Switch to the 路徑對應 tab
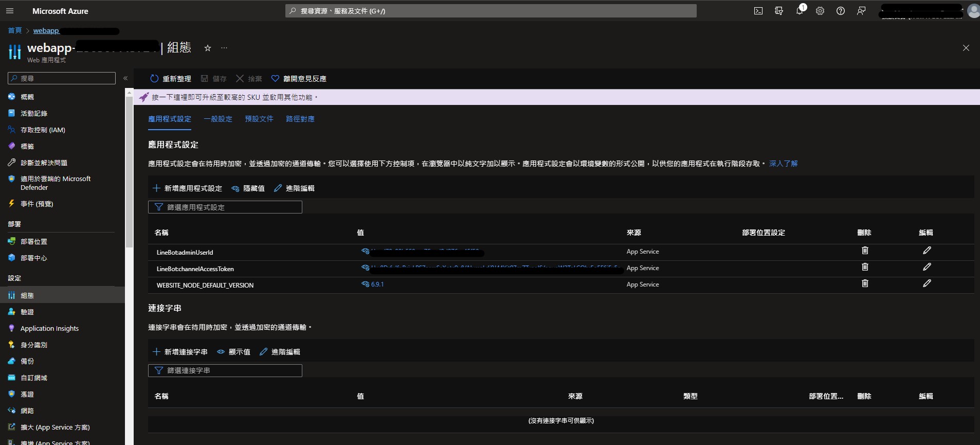 pos(300,119)
